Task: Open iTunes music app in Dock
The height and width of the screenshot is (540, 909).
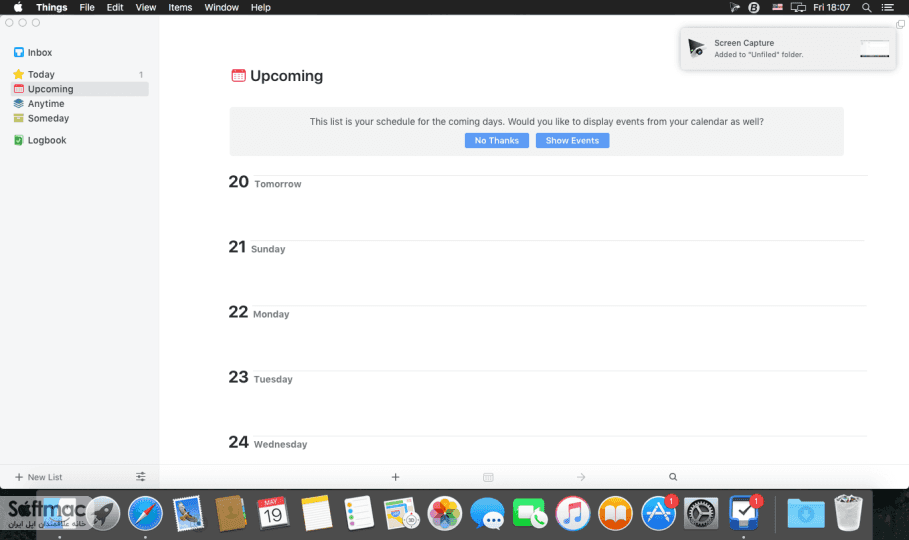Action: point(573,514)
